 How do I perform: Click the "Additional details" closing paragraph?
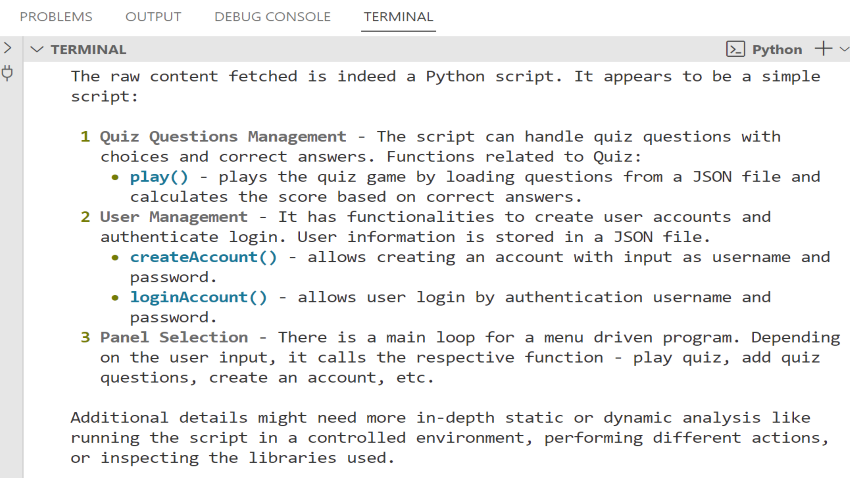pyautogui.click(x=440, y=437)
